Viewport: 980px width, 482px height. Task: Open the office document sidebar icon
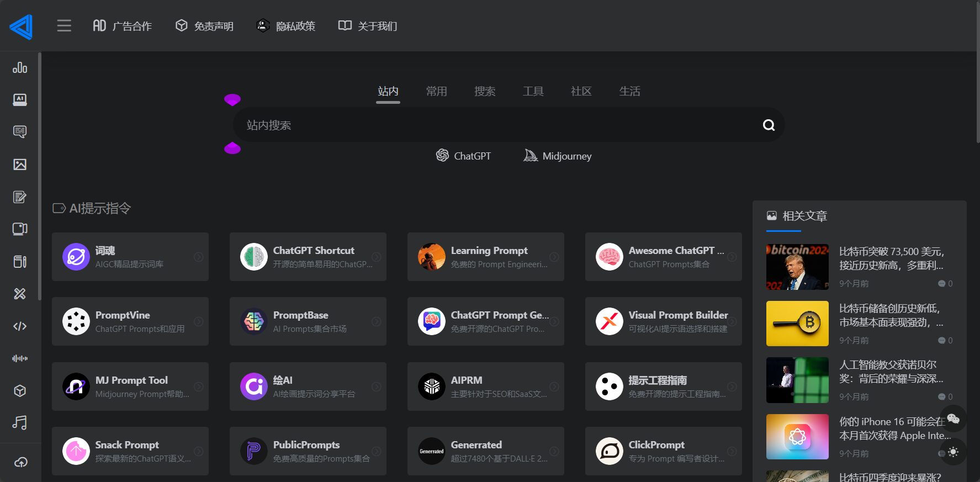coord(20,261)
